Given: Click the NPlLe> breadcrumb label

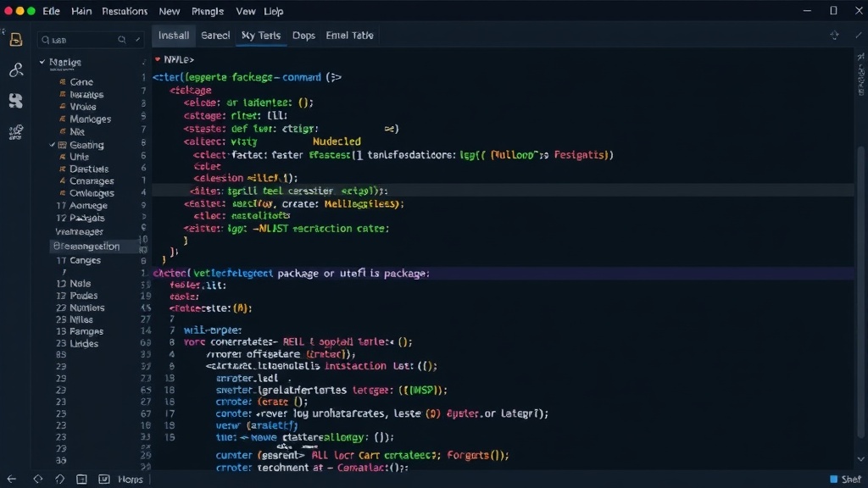Looking at the screenshot, I should [179, 59].
